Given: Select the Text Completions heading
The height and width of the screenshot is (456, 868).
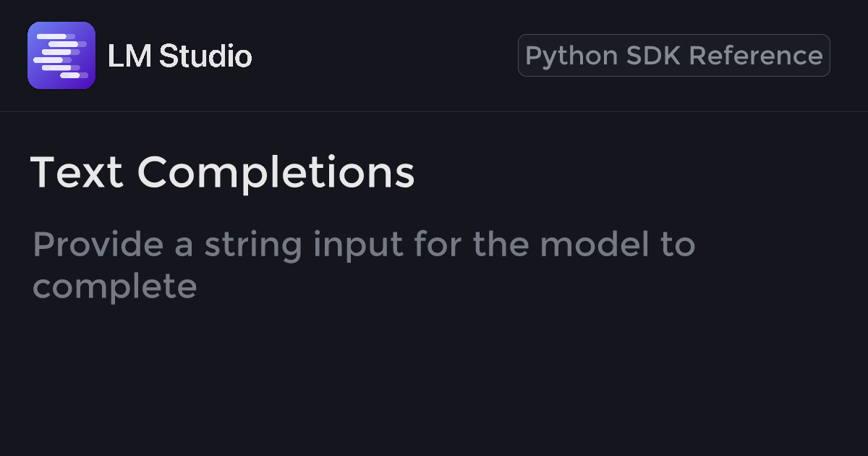Looking at the screenshot, I should 223,173.
